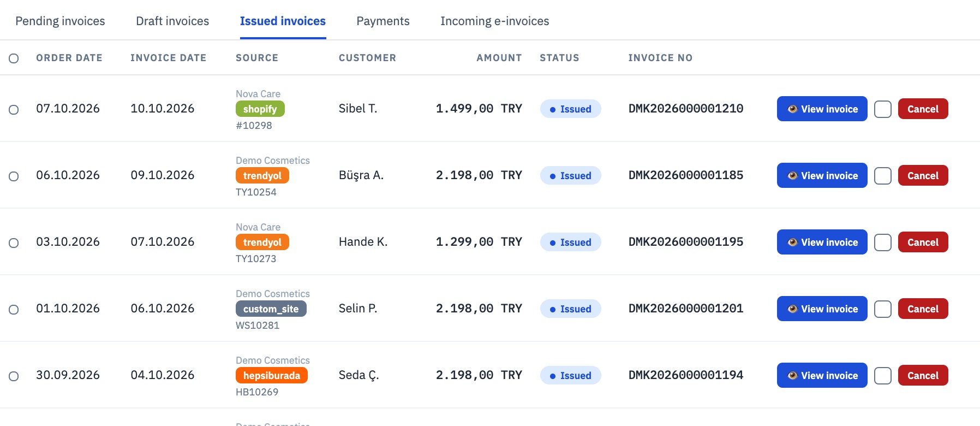
Task: Click customer name Hande K.
Action: [x=363, y=242]
